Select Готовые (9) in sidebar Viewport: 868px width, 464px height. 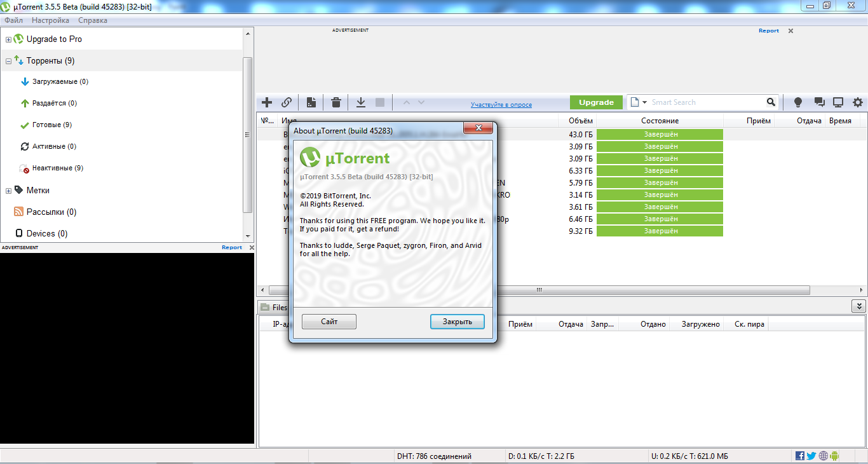52,125
